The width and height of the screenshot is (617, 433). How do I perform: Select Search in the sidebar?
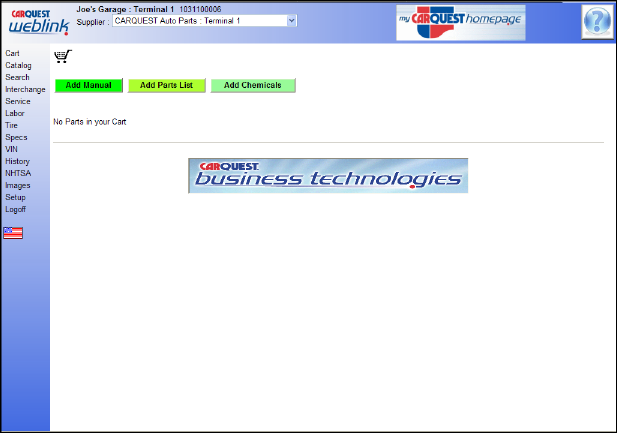(x=17, y=77)
